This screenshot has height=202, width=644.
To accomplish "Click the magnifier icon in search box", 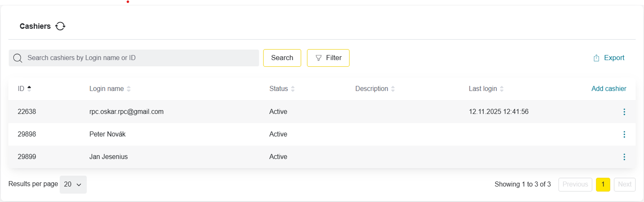I will tap(18, 58).
